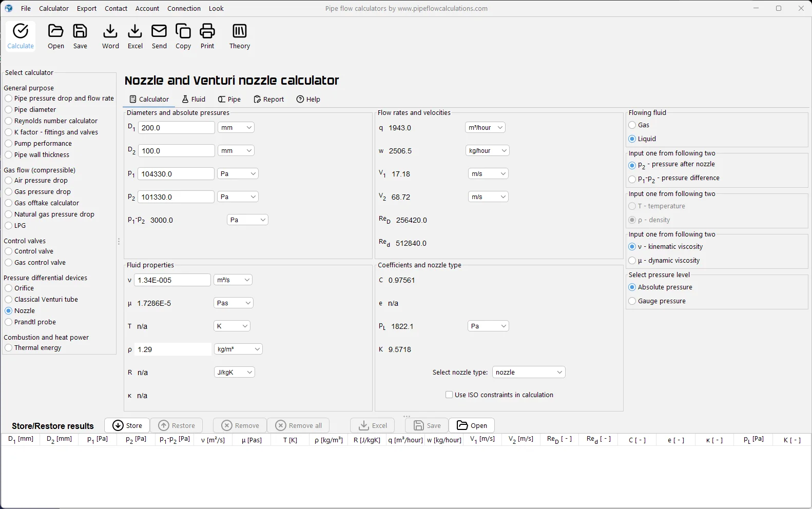The width and height of the screenshot is (812, 509).
Task: Open the R gas constant unit dropdown
Action: pos(234,372)
